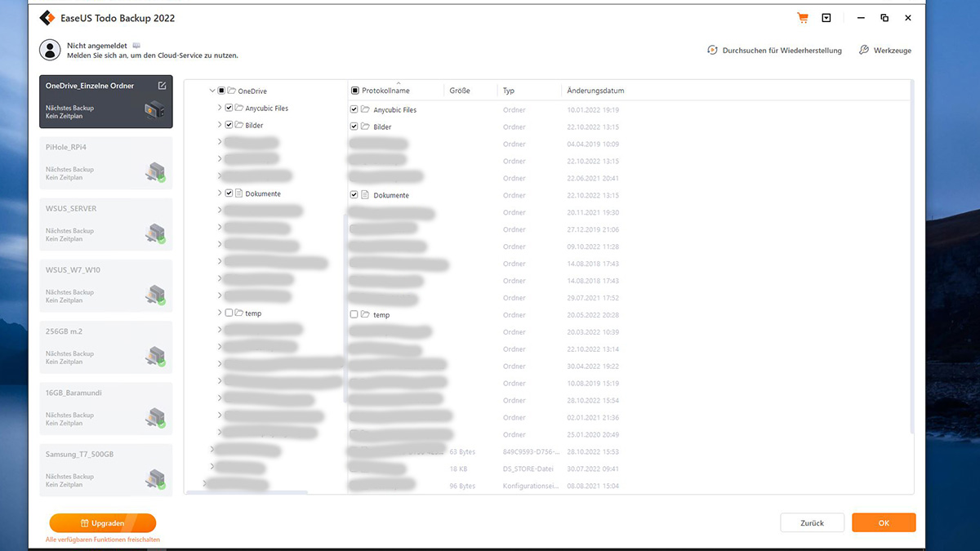
Task: Sort by the Größe column
Action: pos(460,91)
